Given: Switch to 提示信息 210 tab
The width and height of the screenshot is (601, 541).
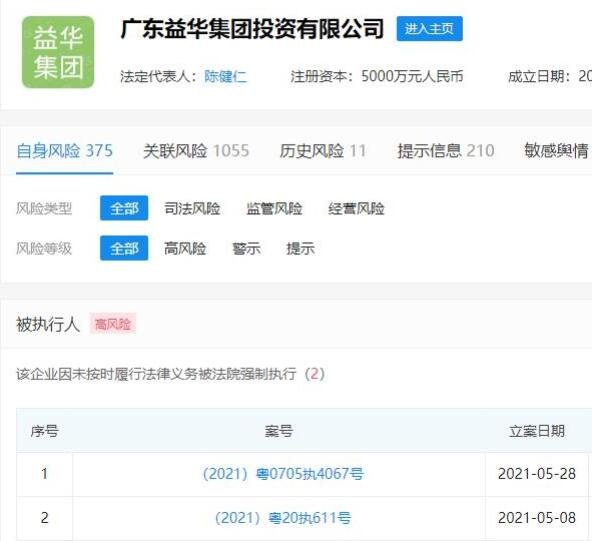Looking at the screenshot, I should coord(446,151).
